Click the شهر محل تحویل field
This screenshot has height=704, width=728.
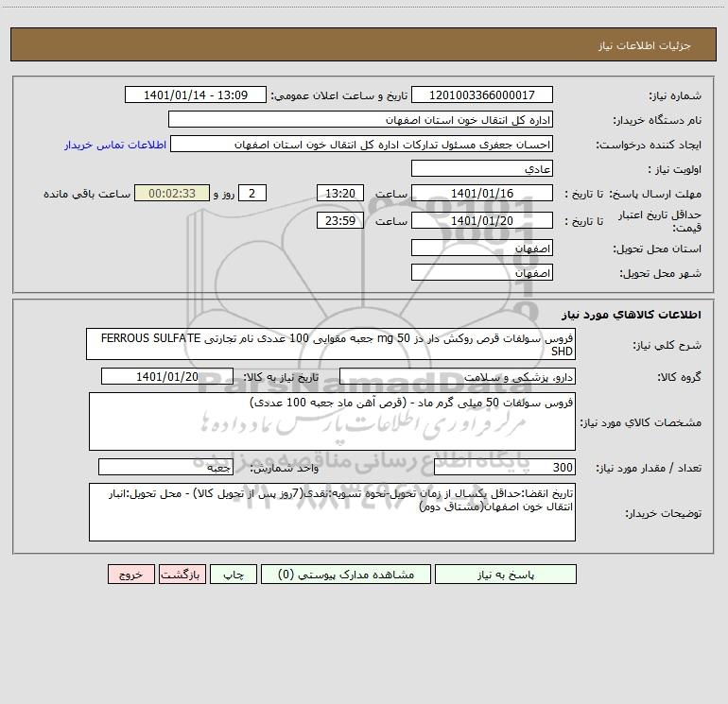(x=482, y=272)
